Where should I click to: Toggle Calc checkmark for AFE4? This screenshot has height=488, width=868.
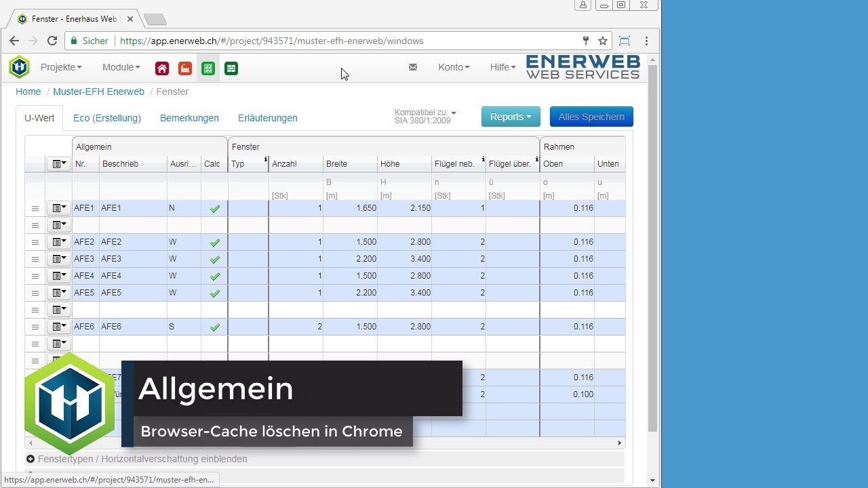click(215, 277)
